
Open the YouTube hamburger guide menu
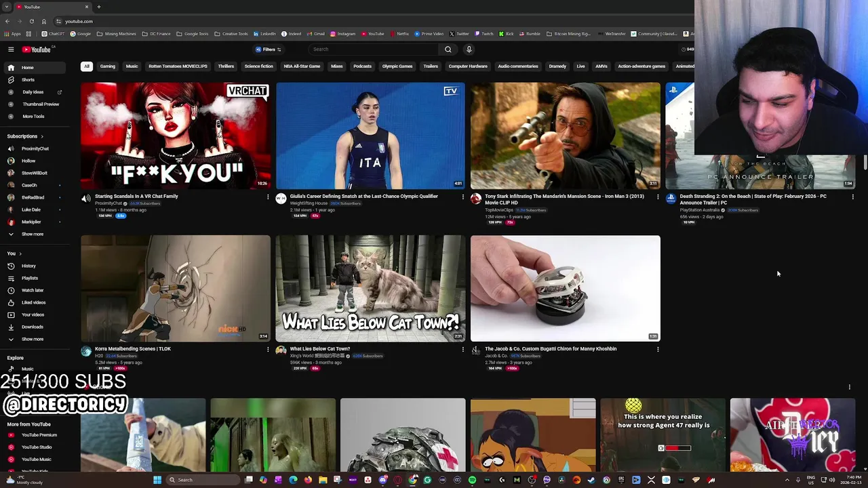coord(11,49)
